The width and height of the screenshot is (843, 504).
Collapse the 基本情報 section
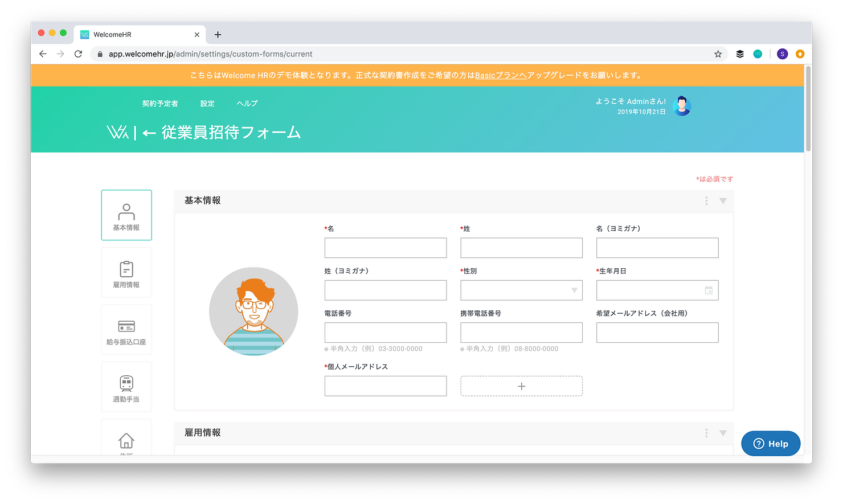click(x=723, y=201)
